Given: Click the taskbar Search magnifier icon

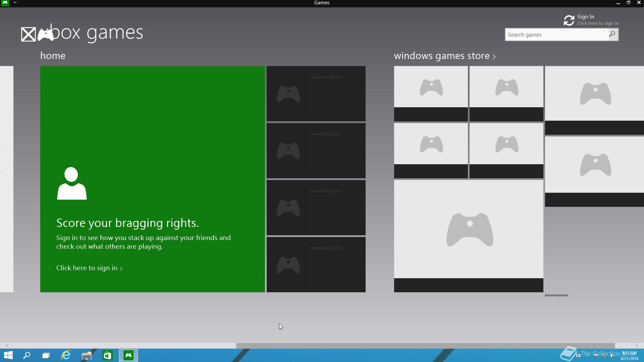Looking at the screenshot, I should click(26, 355).
